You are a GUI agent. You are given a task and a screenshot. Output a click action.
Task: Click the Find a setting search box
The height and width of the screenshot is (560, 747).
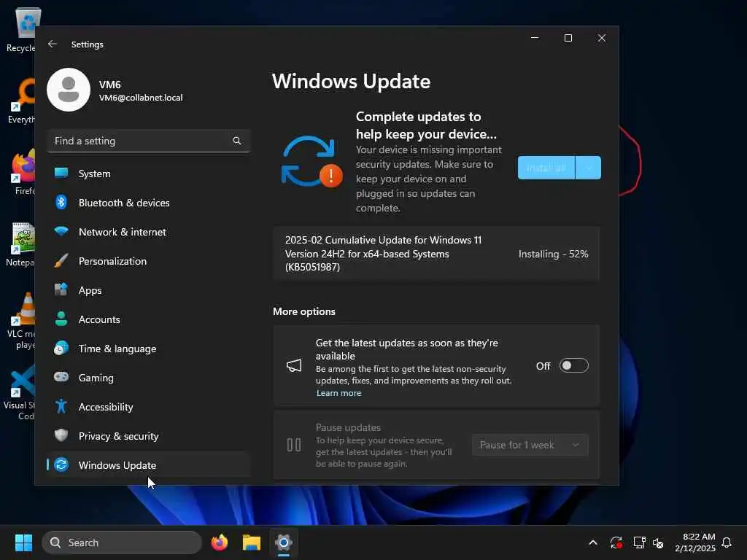click(149, 141)
